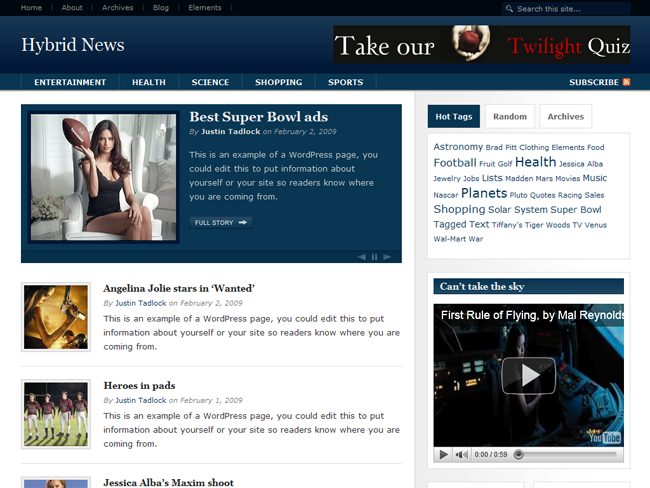Click the Music tag
This screenshot has width=650, height=488.
594,178
